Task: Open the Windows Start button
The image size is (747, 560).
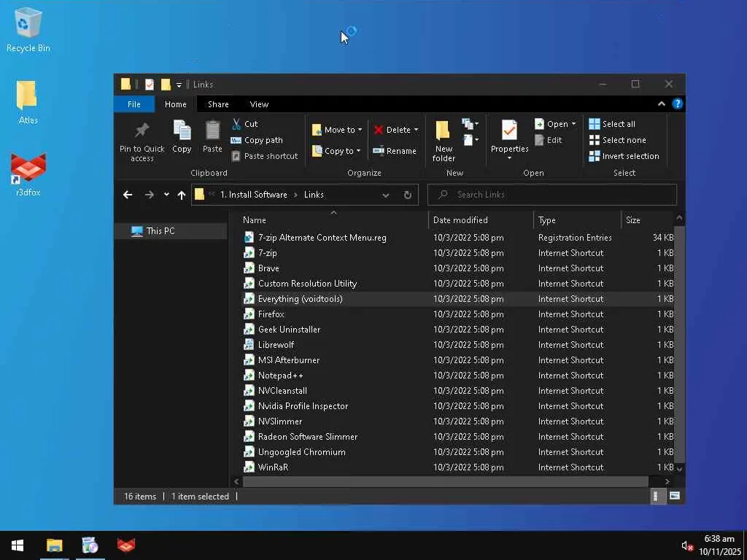Action: coord(18,545)
